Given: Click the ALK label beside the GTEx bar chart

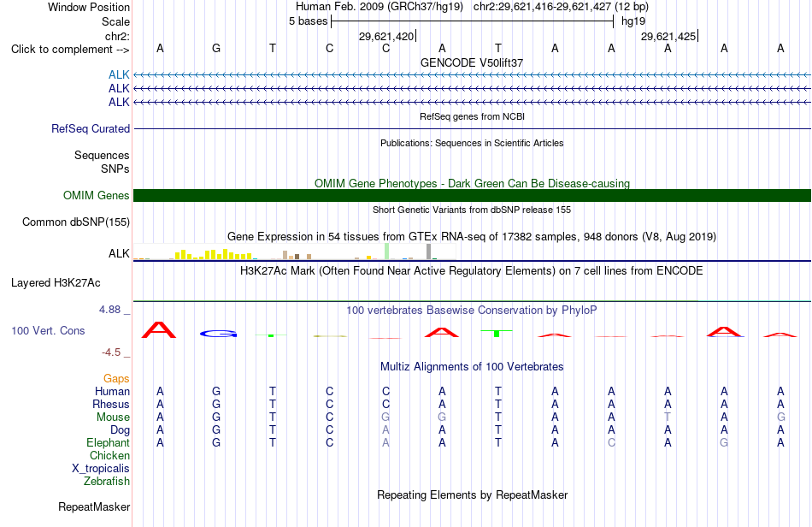Looking at the screenshot, I should [x=119, y=253].
